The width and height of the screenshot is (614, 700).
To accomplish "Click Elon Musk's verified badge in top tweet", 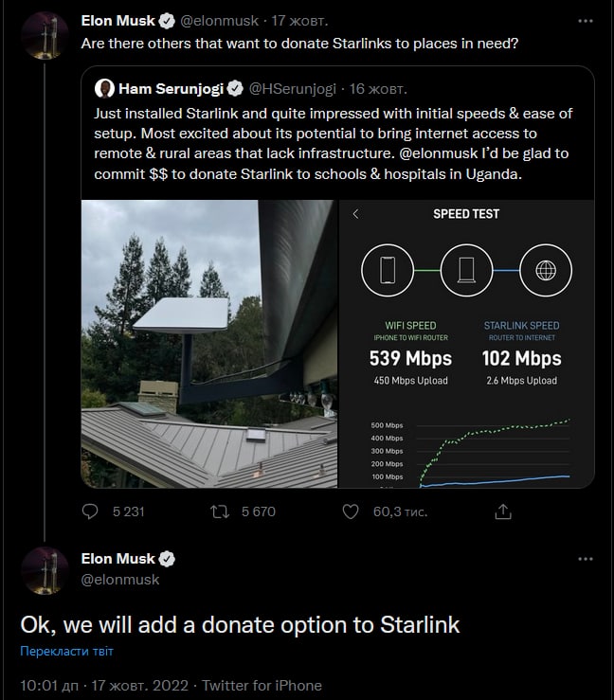I will [x=163, y=19].
